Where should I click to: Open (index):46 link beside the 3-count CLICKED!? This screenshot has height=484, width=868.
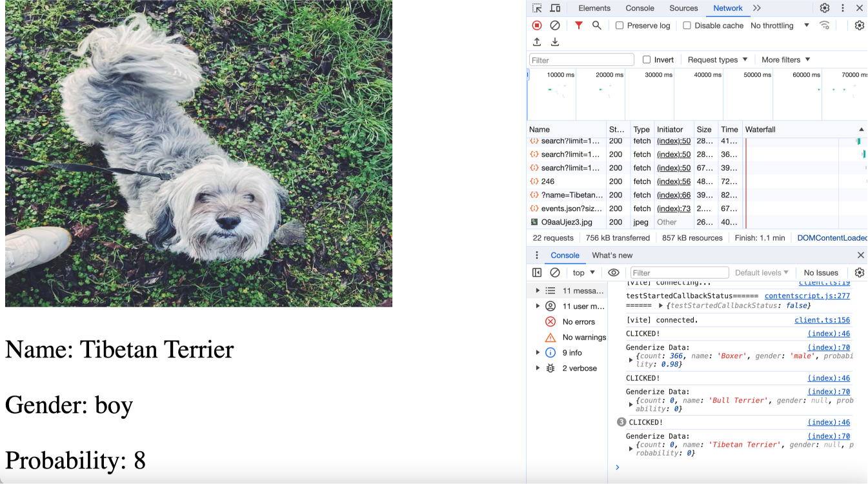pyautogui.click(x=829, y=423)
